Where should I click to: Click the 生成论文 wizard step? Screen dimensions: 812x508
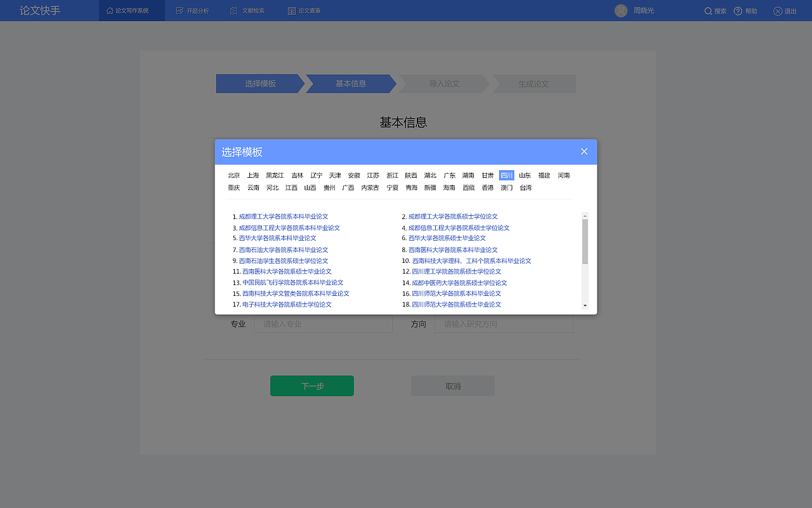point(534,83)
